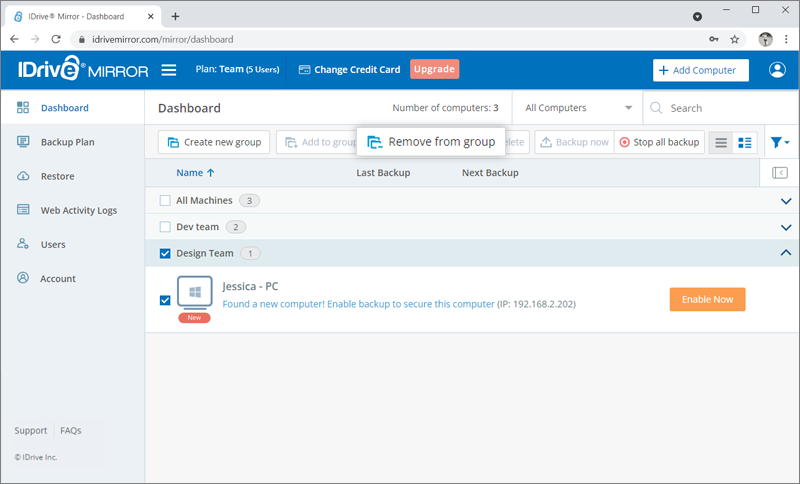800x484 pixels.
Task: Click the Search input field
Action: pyautogui.click(x=721, y=108)
